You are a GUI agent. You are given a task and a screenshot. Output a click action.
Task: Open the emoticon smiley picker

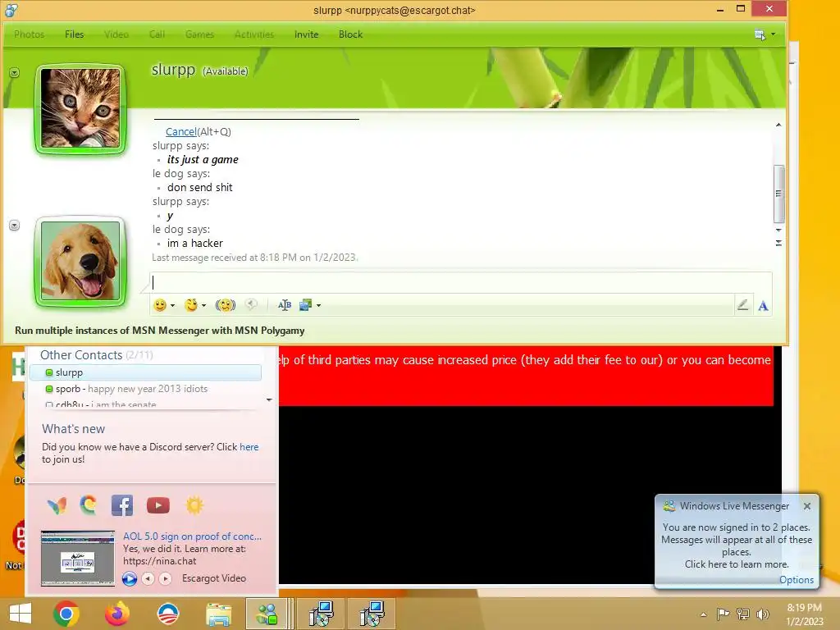click(160, 305)
